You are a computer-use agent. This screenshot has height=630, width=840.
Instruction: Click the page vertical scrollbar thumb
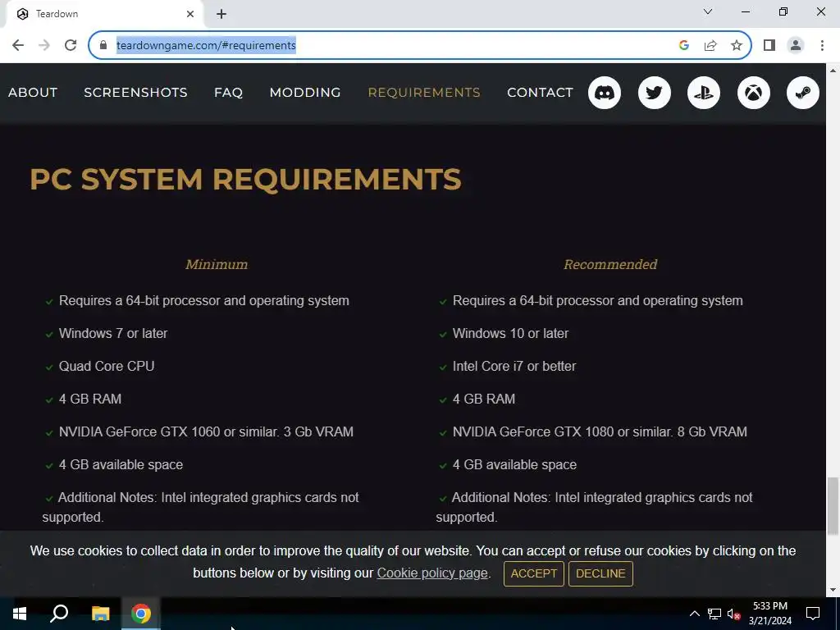(833, 505)
